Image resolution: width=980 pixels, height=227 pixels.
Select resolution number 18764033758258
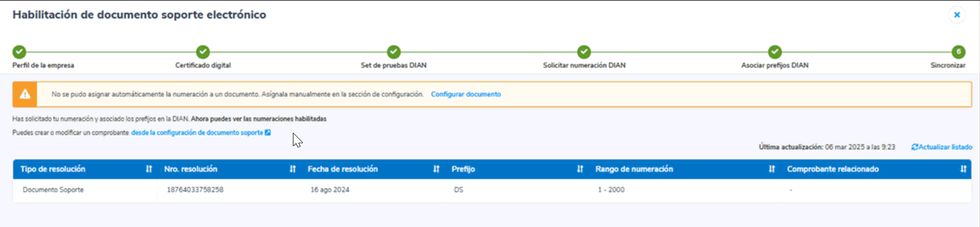(x=195, y=190)
